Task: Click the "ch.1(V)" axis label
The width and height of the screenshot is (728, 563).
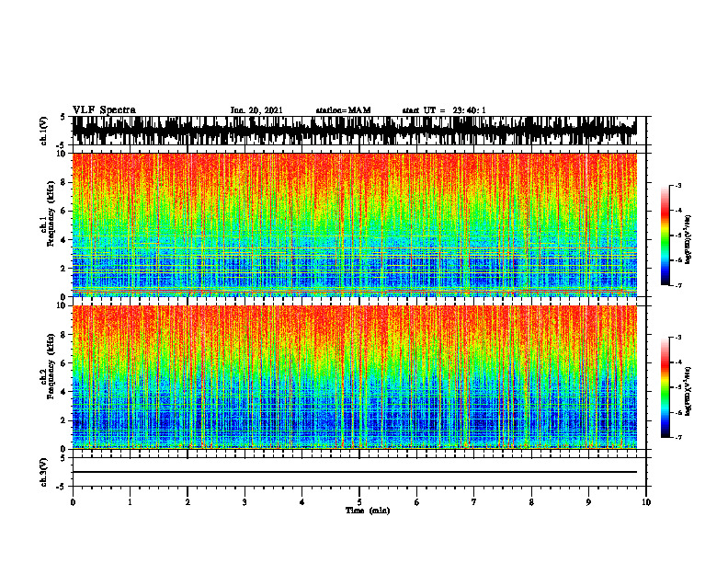Action: point(44,131)
